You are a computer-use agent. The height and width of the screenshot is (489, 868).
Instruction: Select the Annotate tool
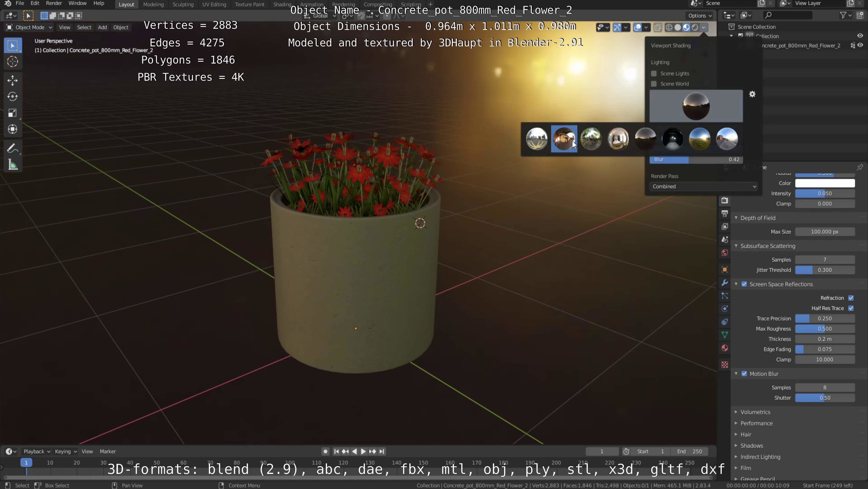13,148
